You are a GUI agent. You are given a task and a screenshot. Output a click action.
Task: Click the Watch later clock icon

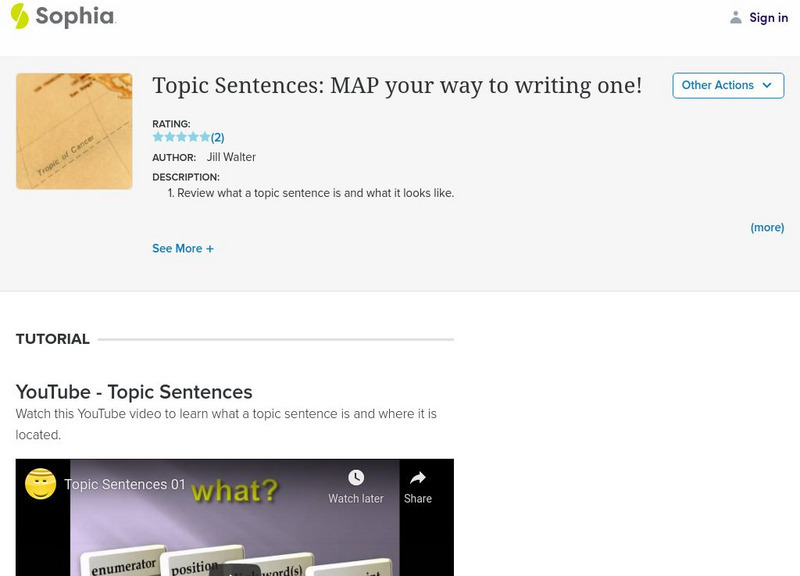356,478
